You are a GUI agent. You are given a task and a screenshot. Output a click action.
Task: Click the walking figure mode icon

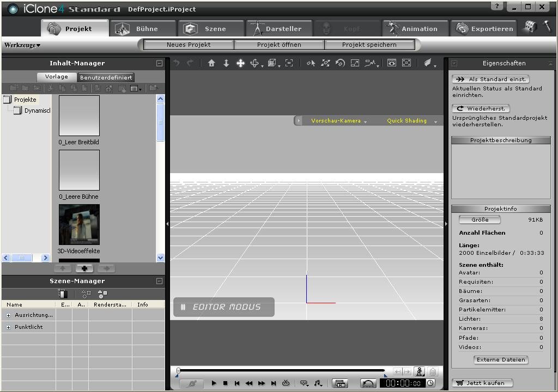click(420, 372)
